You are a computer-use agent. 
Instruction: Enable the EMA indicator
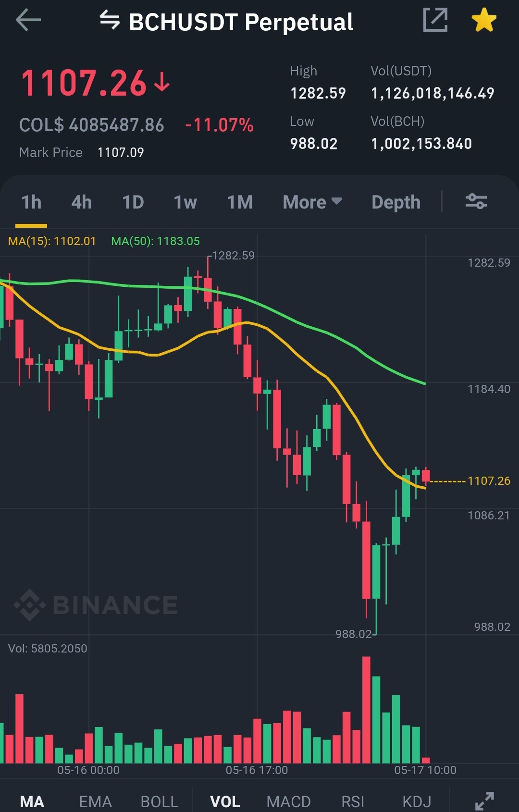(x=95, y=801)
